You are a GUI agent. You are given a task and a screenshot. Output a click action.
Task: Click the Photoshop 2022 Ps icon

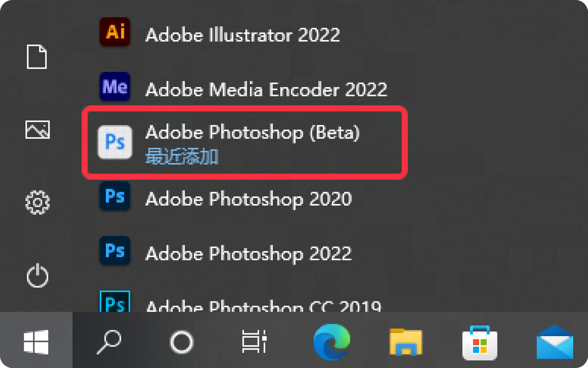[115, 251]
